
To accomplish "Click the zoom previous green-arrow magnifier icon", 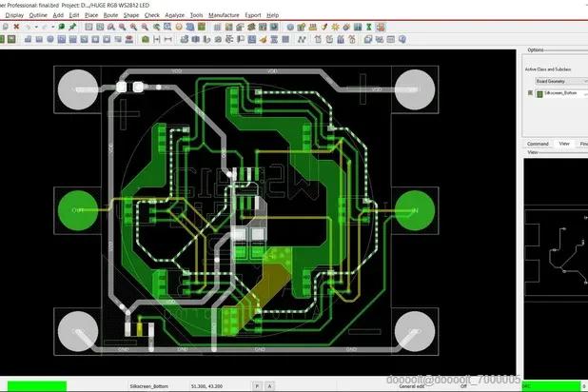I will point(156,27).
